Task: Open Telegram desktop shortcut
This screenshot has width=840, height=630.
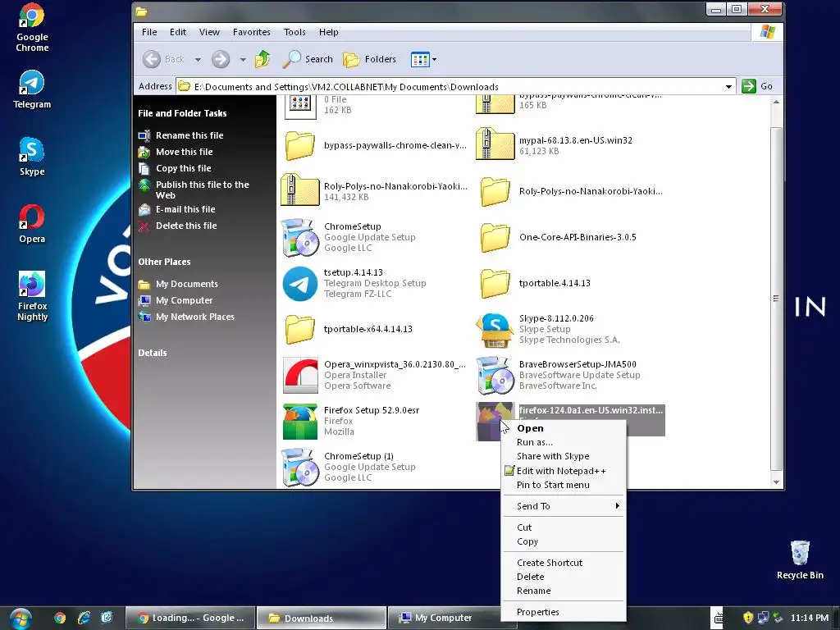Action: click(x=32, y=89)
